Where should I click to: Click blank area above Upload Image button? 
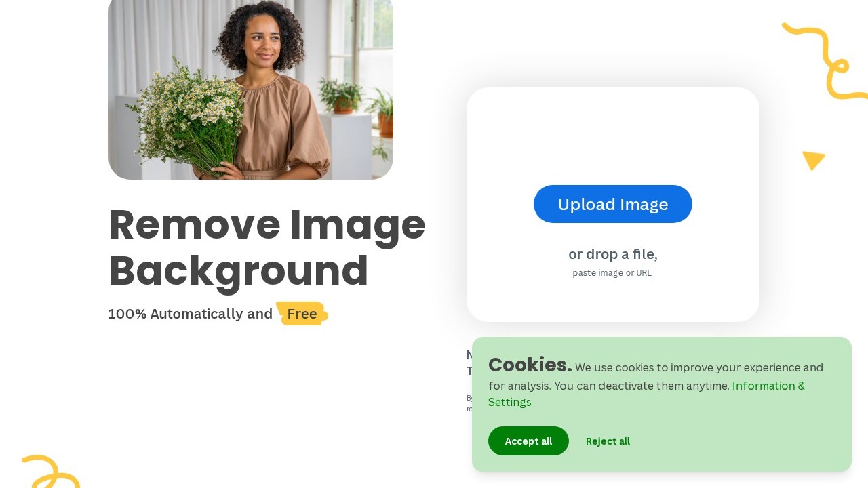tap(613, 136)
